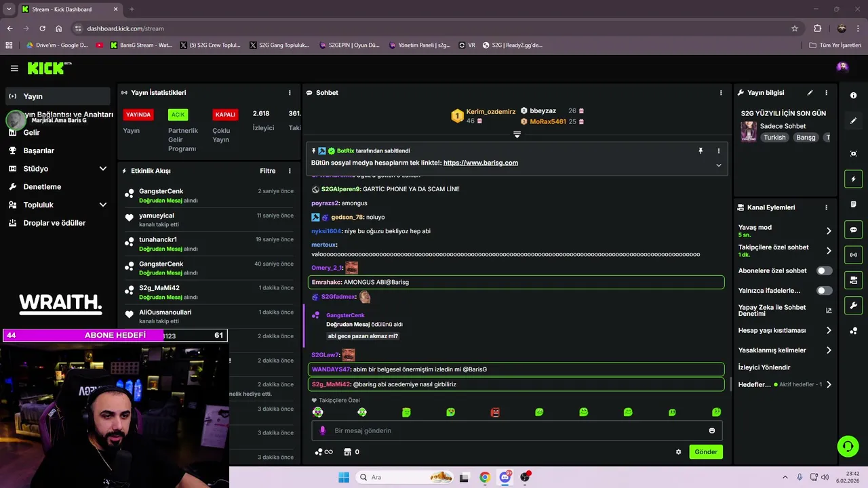This screenshot has width=868, height=488.
Task: Open Kanal Eylemleri three-dot menu
Action: tap(826, 207)
